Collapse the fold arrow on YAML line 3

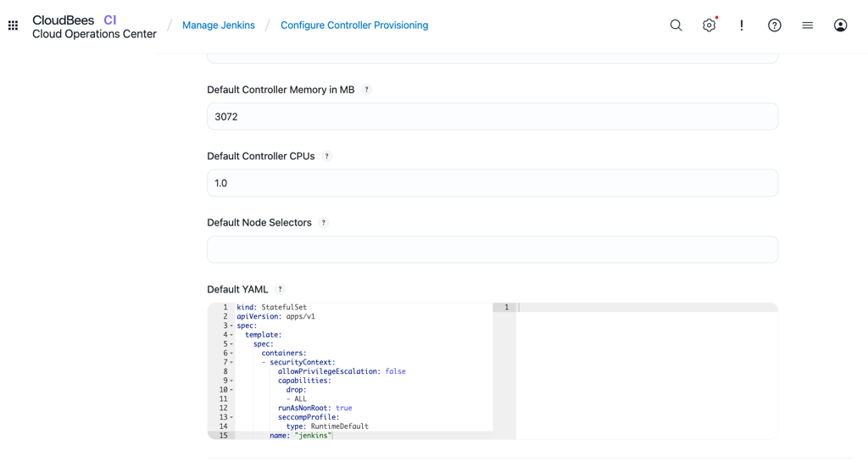point(231,326)
